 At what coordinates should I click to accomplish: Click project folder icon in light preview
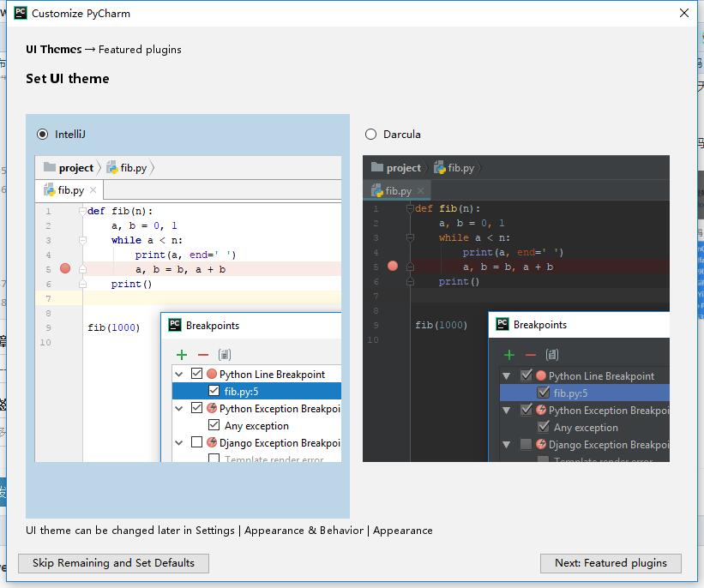tap(50, 167)
